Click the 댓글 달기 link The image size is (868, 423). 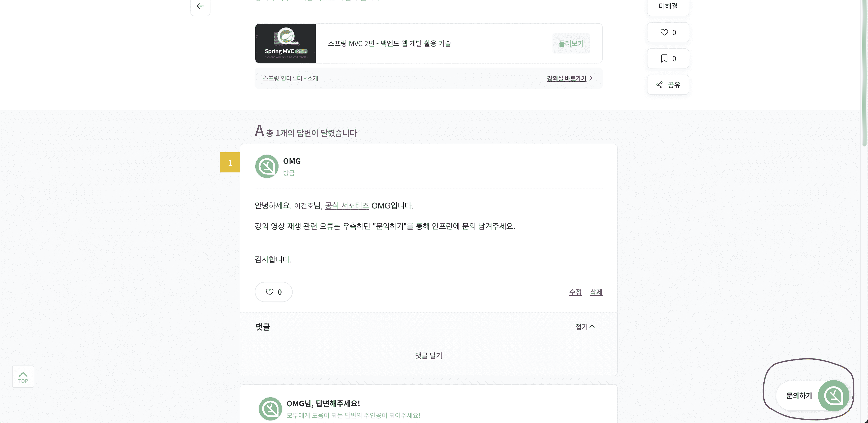coord(429,356)
